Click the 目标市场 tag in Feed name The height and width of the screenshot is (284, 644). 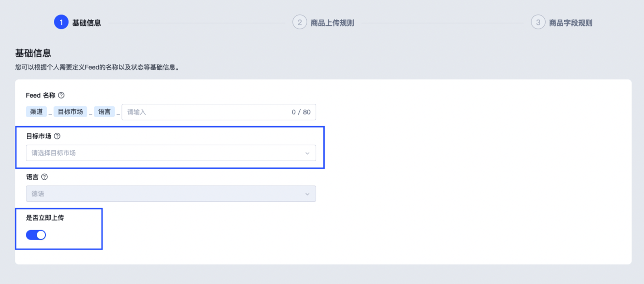point(70,112)
